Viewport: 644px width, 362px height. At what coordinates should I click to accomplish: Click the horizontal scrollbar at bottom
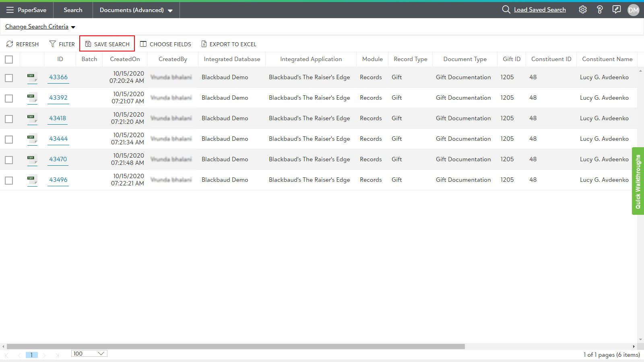235,346
